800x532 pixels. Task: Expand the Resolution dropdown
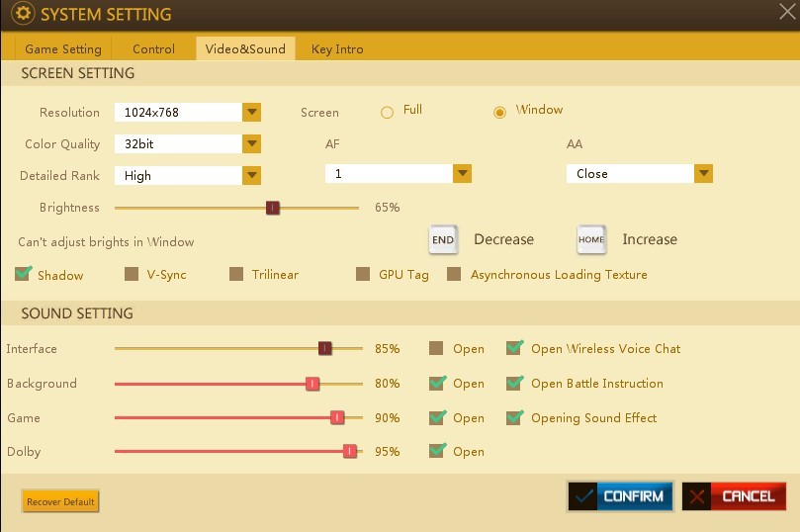pos(251,113)
